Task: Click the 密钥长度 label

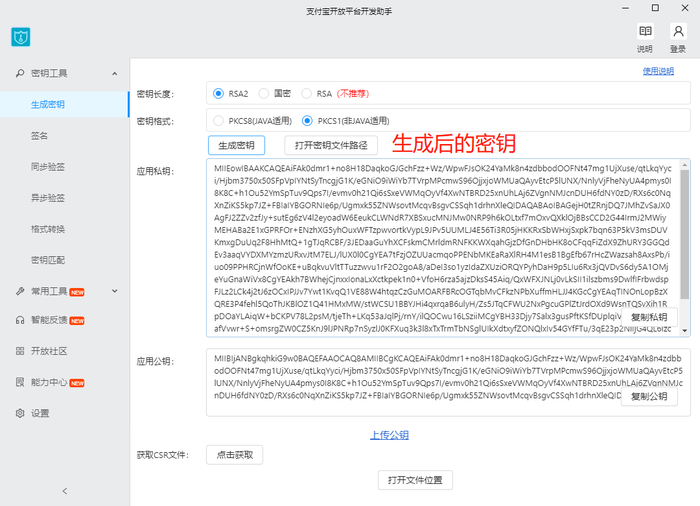Action: pyautogui.click(x=155, y=94)
